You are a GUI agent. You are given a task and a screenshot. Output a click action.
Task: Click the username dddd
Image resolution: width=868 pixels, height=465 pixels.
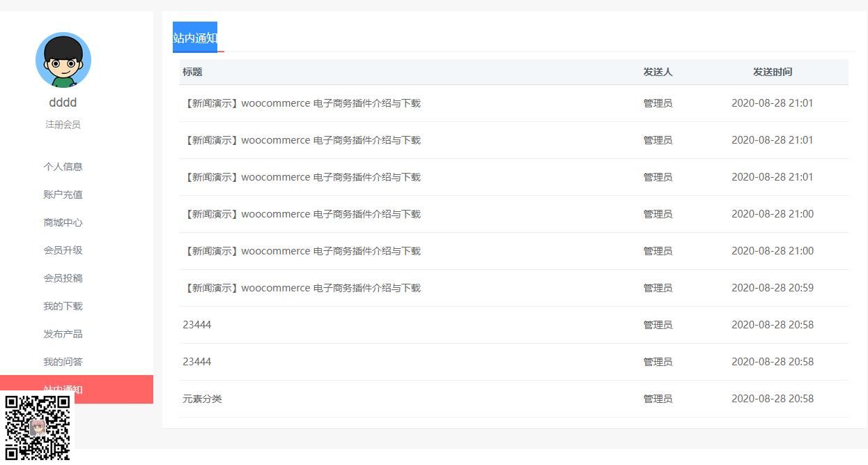[x=63, y=102]
